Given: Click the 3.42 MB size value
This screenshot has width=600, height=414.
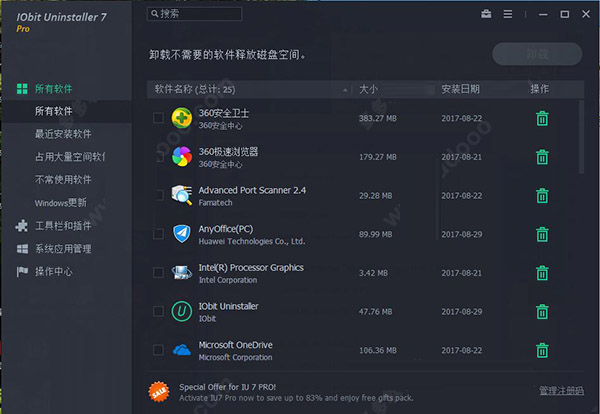Looking at the screenshot, I should (373, 273).
